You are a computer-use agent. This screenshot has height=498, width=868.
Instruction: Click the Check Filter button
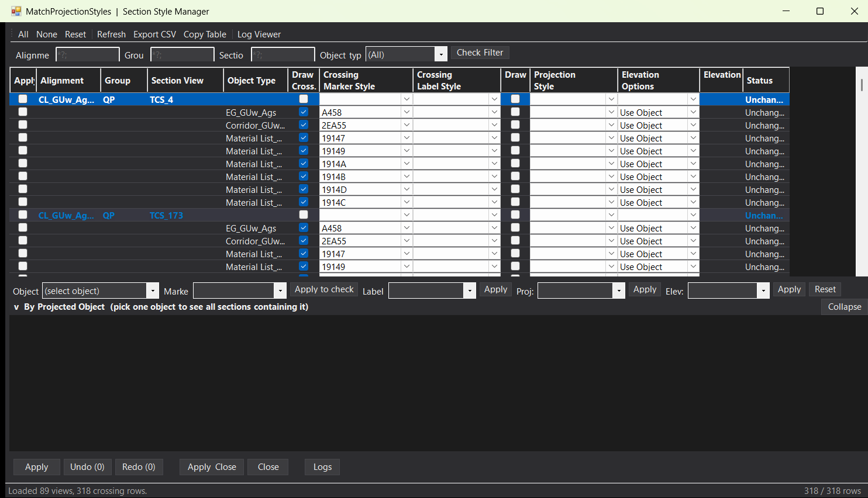click(480, 53)
